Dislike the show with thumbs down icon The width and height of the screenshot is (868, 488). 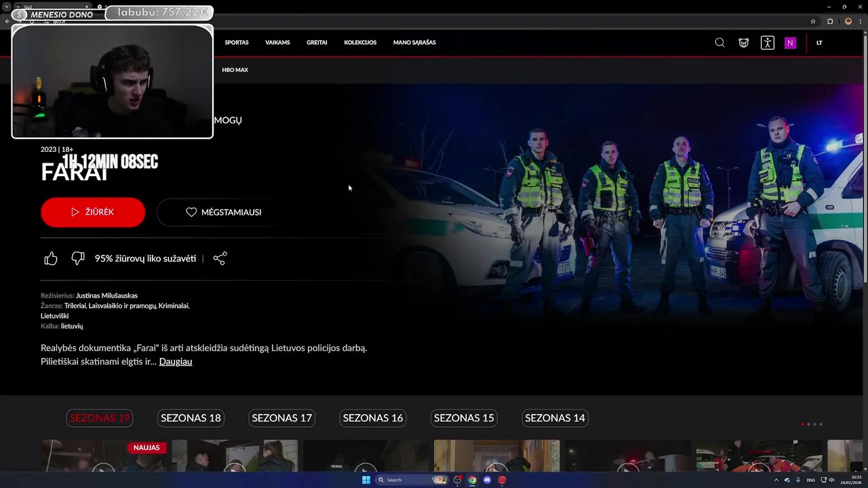78,258
